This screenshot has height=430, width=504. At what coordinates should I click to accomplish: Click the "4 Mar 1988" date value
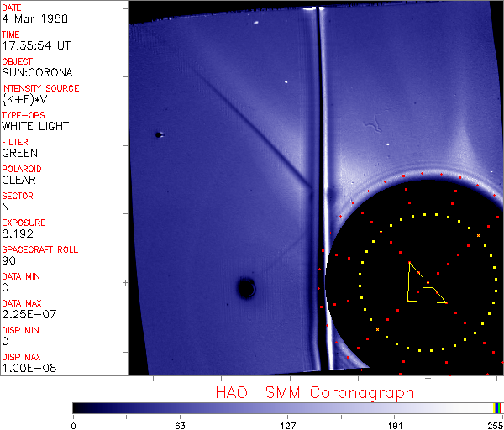pos(26,18)
